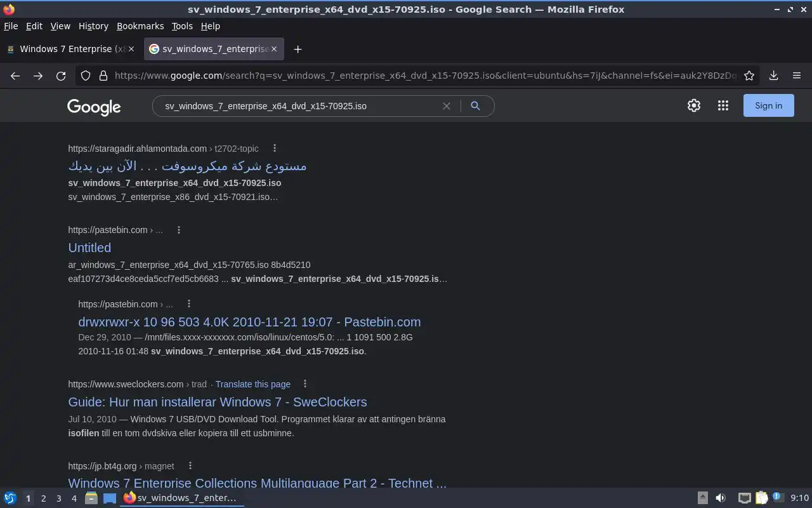Open options for jp.bt4g.org result
This screenshot has width=812, height=508.
click(x=190, y=465)
